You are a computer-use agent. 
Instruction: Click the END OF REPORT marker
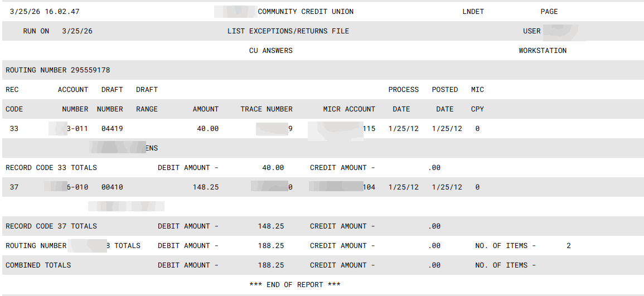point(294,285)
